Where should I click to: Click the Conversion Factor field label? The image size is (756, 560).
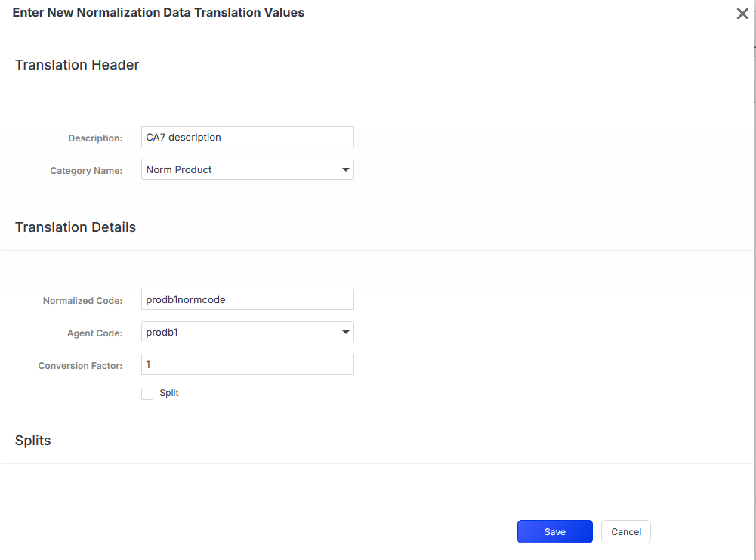pos(80,366)
